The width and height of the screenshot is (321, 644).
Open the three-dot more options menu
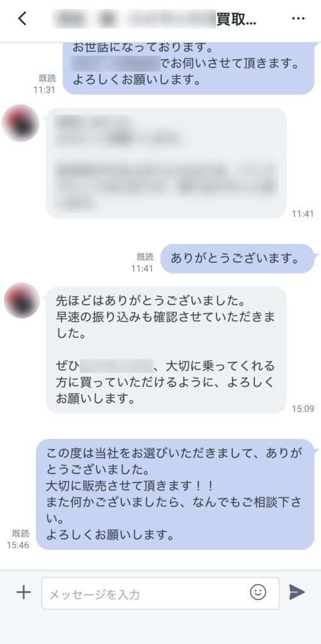click(298, 19)
